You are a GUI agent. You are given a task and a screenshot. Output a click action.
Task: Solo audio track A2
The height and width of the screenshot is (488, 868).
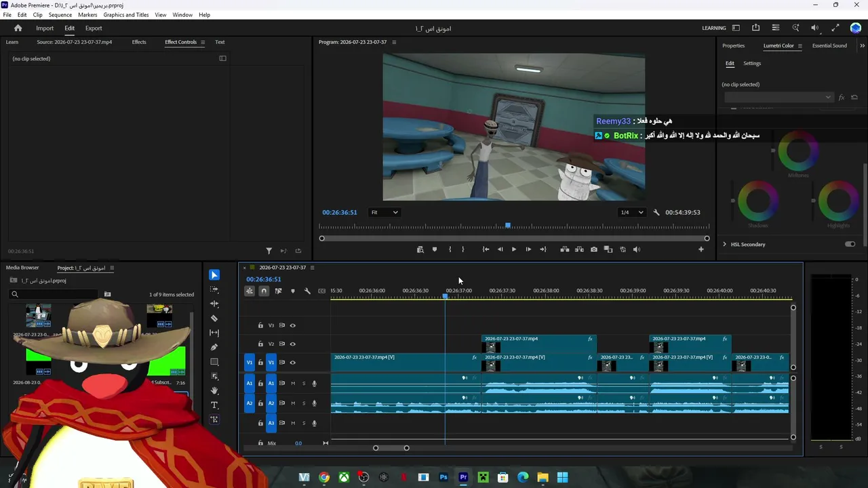click(304, 403)
